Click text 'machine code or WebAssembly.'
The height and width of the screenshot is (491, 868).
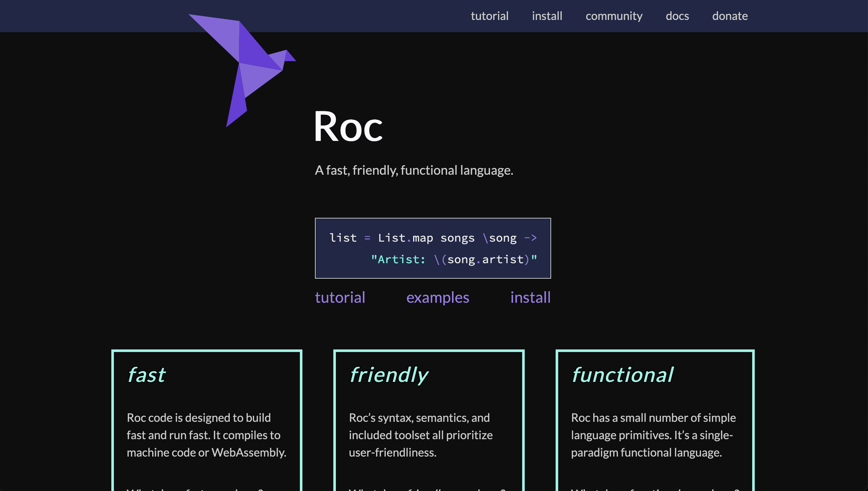(206, 453)
